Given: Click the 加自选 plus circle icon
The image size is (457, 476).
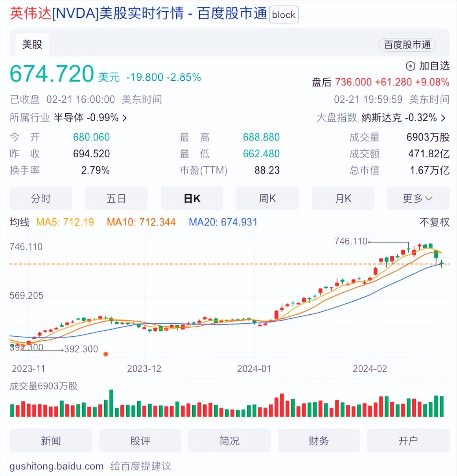Looking at the screenshot, I should pos(410,66).
